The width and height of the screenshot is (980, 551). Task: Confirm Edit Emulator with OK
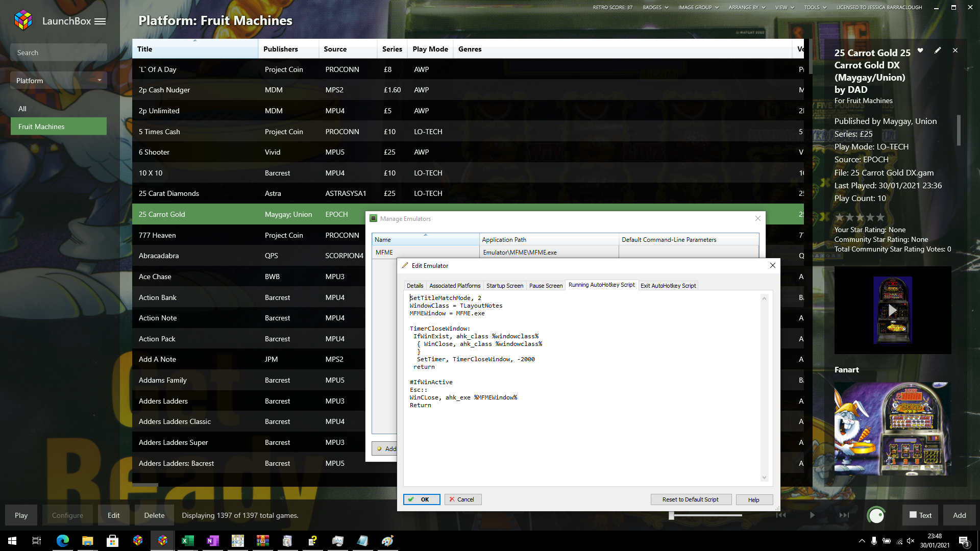pos(422,499)
